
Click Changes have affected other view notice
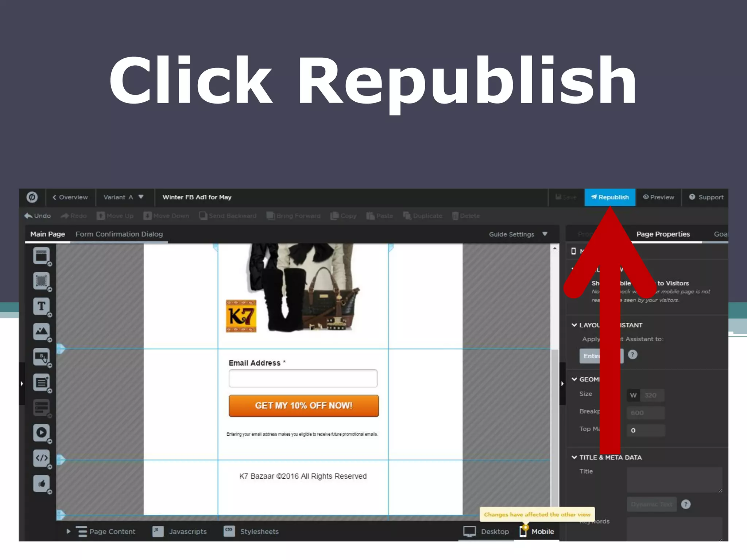point(537,514)
